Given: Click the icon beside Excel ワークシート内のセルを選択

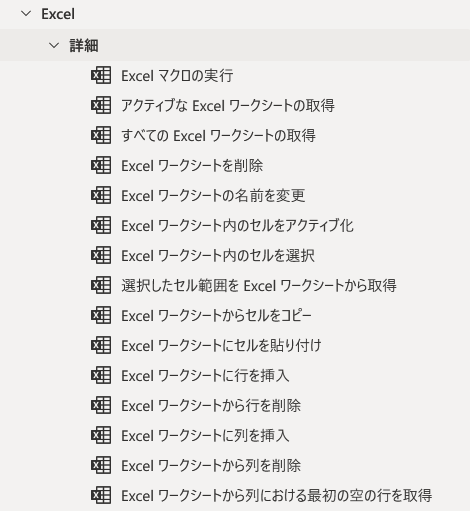Looking at the screenshot, I should pos(101,255).
